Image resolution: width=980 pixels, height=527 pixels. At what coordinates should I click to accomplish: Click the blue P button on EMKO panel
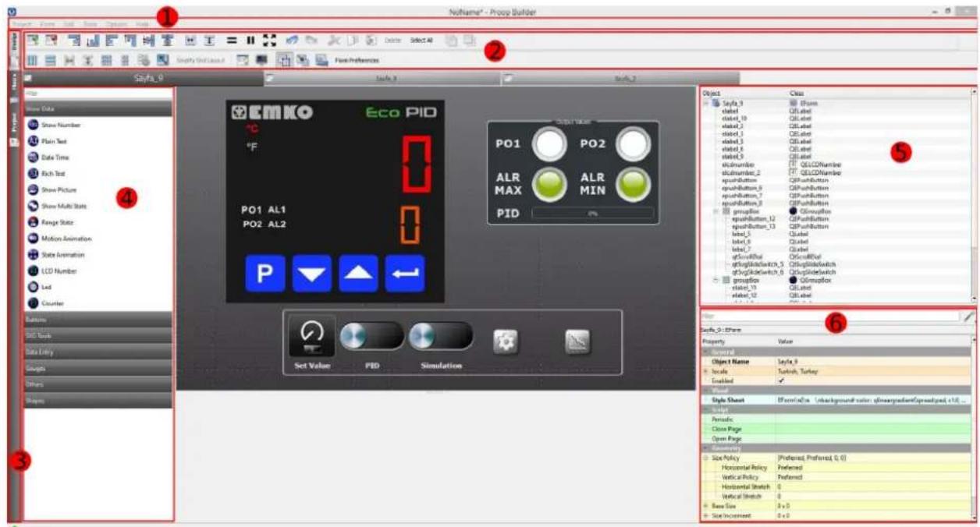click(x=265, y=274)
